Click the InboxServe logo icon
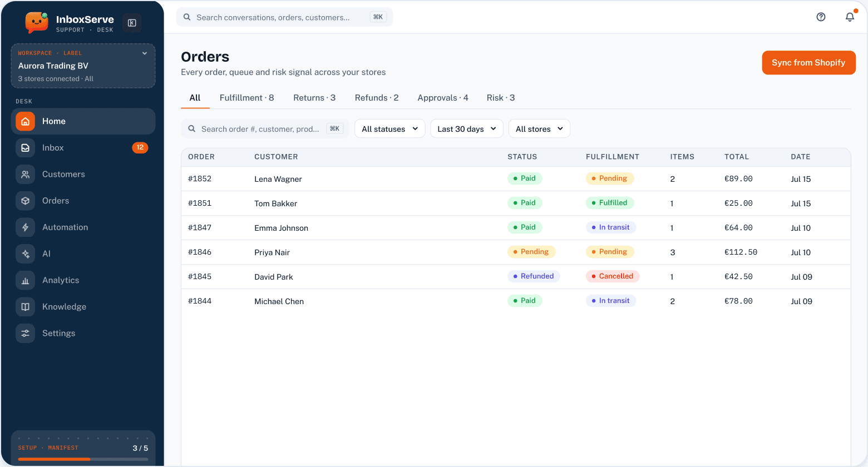868x467 pixels. click(x=37, y=23)
